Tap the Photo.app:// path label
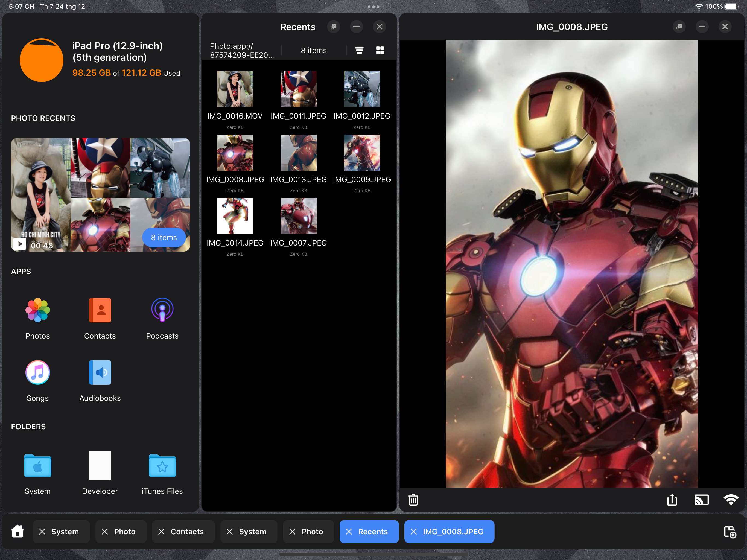This screenshot has width=747, height=560. click(242, 50)
